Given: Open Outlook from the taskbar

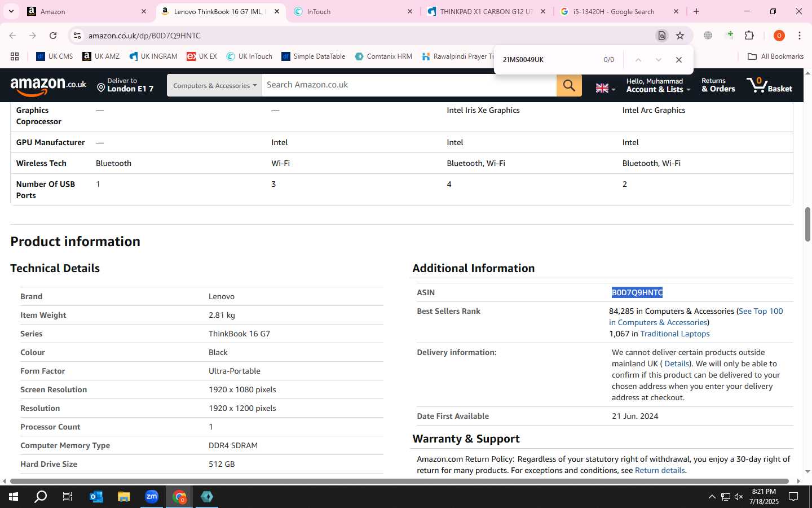Looking at the screenshot, I should pos(96,497).
